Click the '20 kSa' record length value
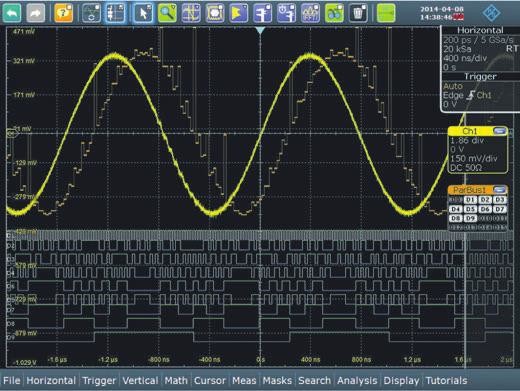Viewport: 520px width, 391px height. pyautogui.click(x=457, y=49)
